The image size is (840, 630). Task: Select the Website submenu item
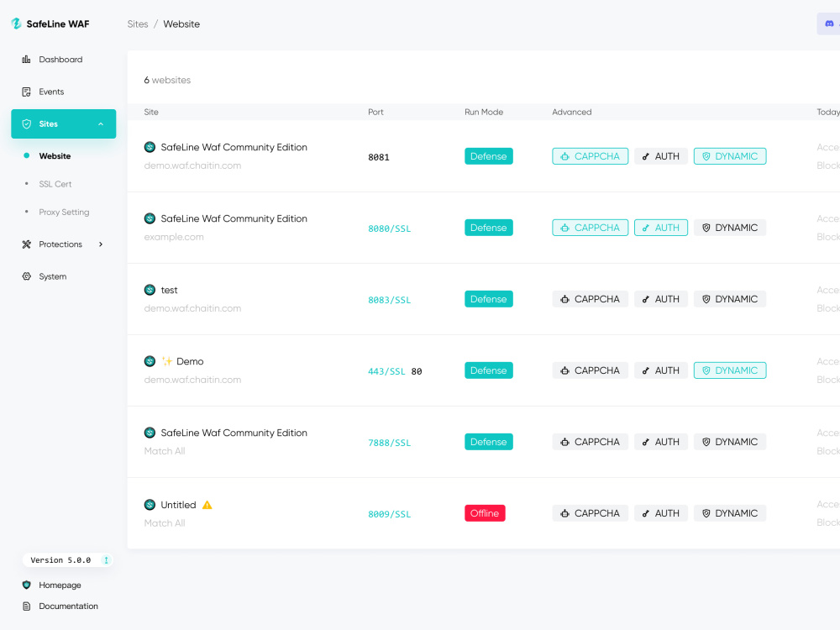click(x=55, y=156)
